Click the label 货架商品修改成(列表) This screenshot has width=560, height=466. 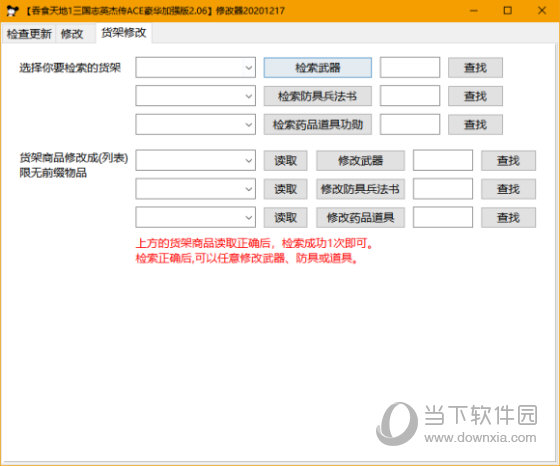[x=74, y=158]
